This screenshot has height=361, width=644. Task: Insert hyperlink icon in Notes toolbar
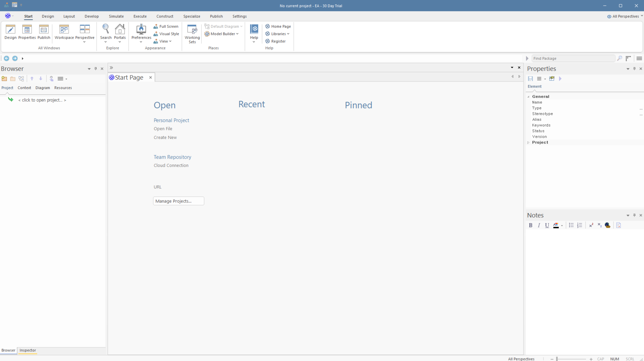608,225
